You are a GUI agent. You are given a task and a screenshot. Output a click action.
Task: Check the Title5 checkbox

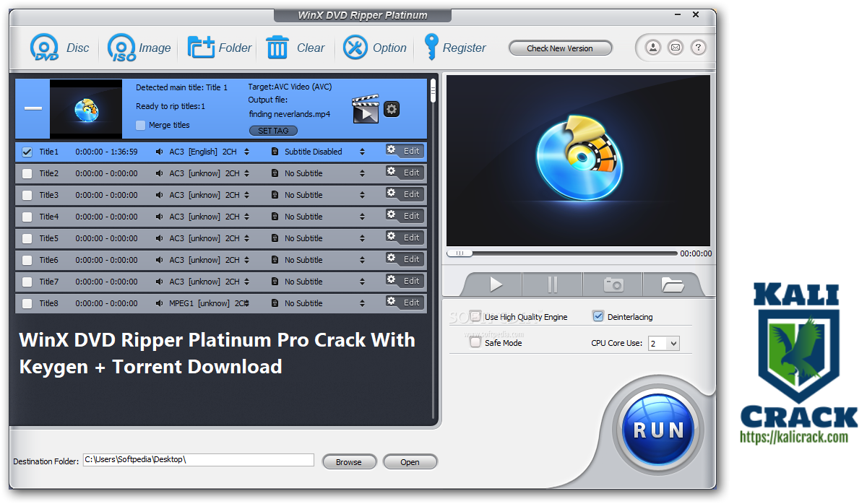point(27,238)
